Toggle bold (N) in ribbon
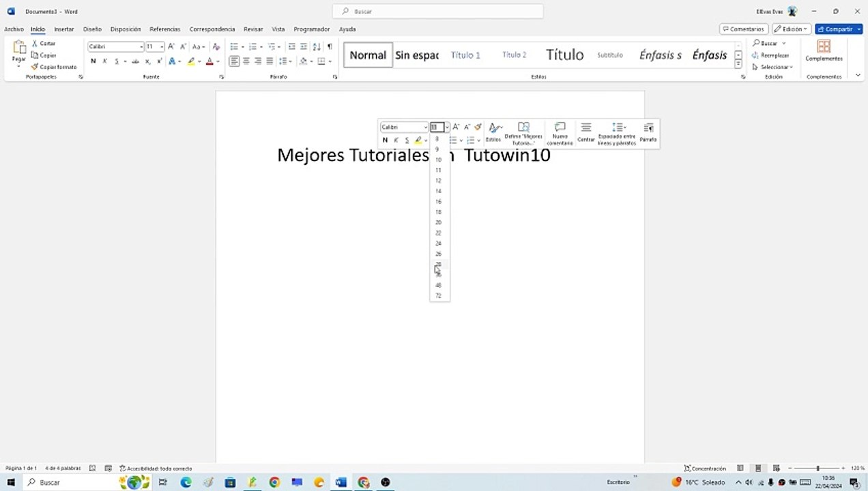 [93, 61]
